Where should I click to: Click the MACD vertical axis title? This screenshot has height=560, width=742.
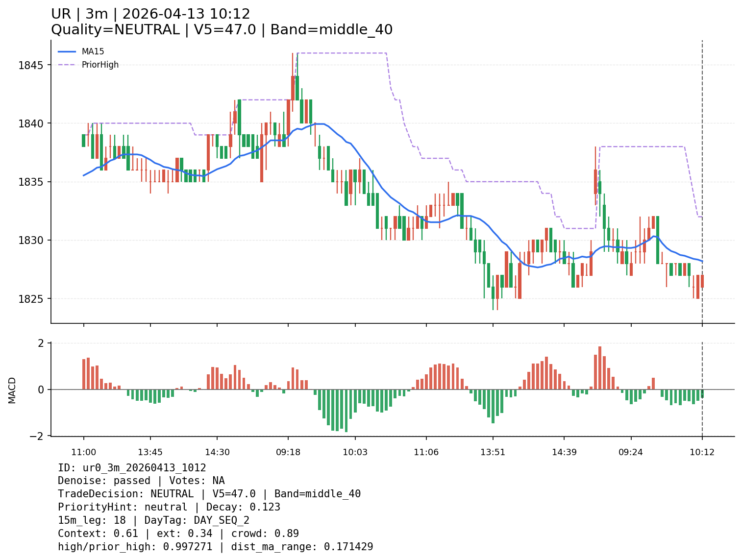coord(12,390)
